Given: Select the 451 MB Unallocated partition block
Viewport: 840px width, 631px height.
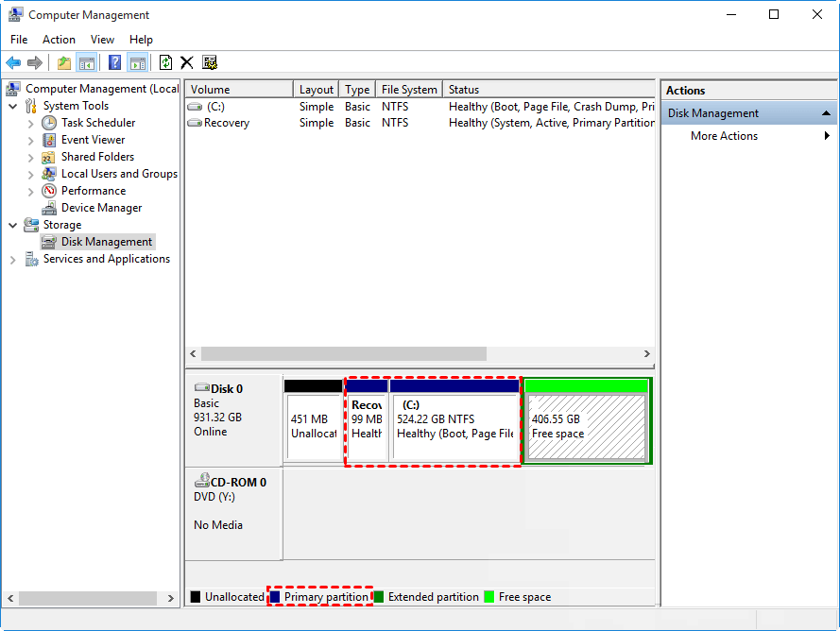Looking at the screenshot, I should pos(314,420).
